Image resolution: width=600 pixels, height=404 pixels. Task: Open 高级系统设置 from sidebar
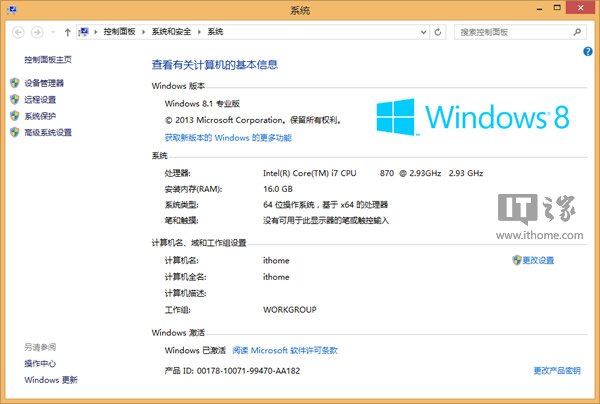click(x=48, y=132)
